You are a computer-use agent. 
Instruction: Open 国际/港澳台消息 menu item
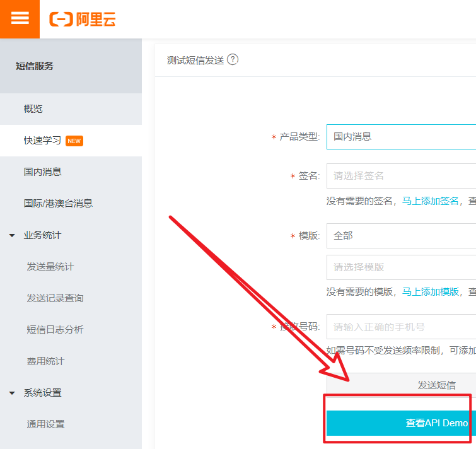(59, 204)
